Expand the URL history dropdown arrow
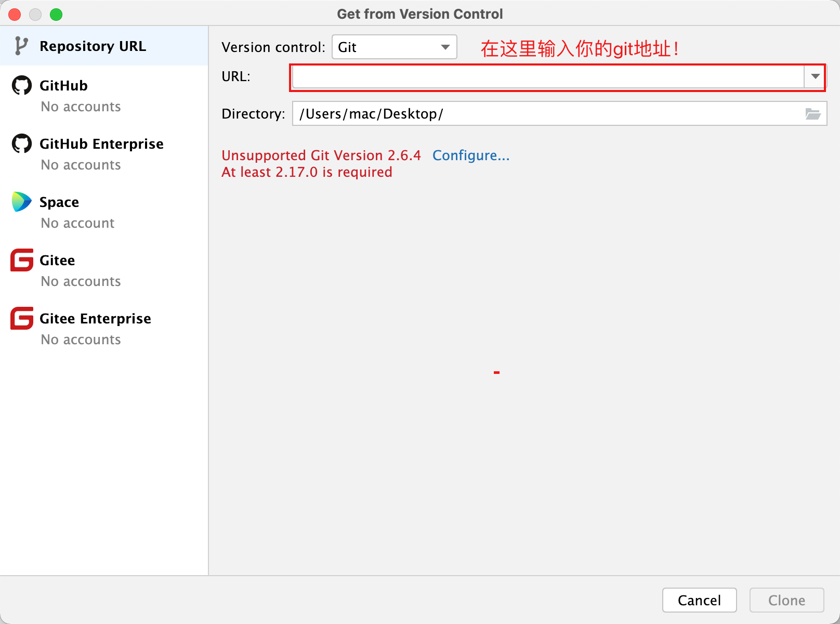840x624 pixels. 815,76
